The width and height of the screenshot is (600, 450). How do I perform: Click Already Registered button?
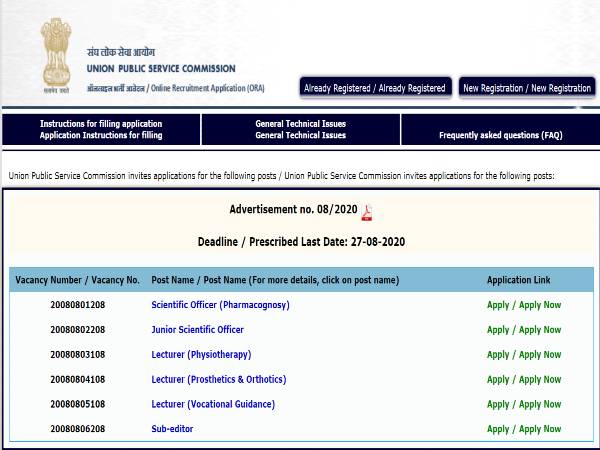click(x=375, y=88)
